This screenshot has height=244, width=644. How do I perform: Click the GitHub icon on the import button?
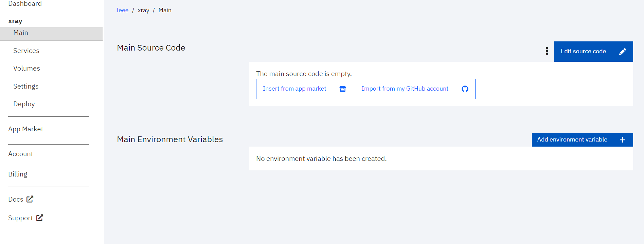465,89
